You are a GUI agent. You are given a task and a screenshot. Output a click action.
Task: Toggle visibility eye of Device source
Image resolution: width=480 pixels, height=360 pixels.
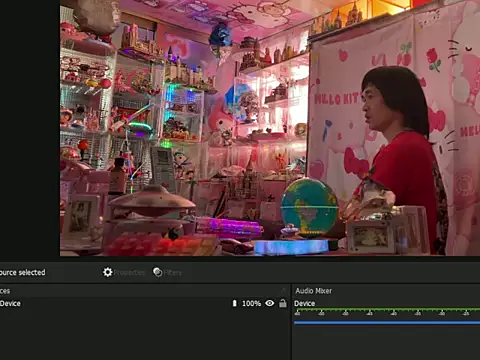[x=270, y=303]
